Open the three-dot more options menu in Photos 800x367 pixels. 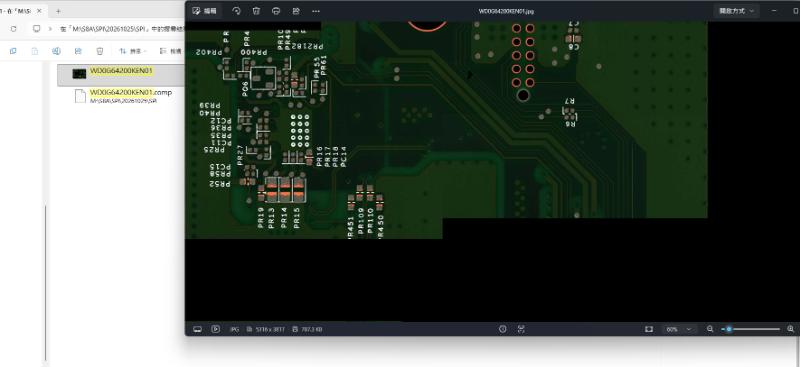316,11
